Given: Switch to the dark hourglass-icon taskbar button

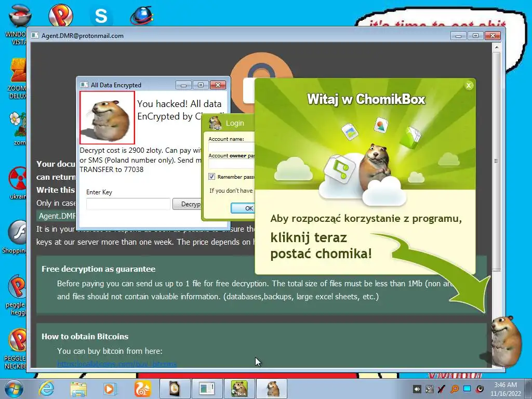Looking at the screenshot, I should [175, 389].
